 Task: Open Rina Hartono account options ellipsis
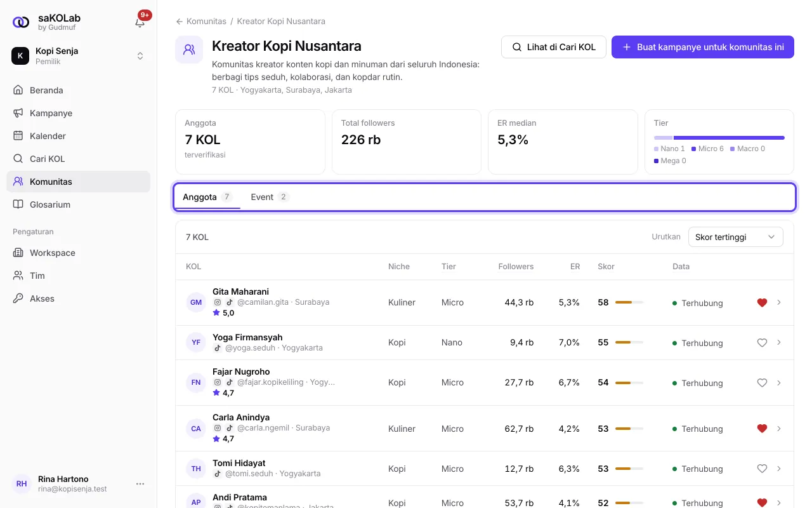click(140, 484)
